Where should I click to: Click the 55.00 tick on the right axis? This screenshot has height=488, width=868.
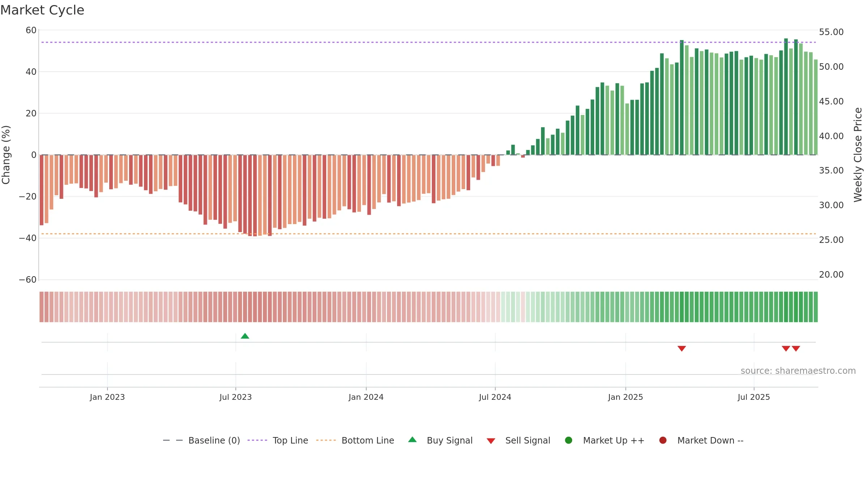click(831, 32)
